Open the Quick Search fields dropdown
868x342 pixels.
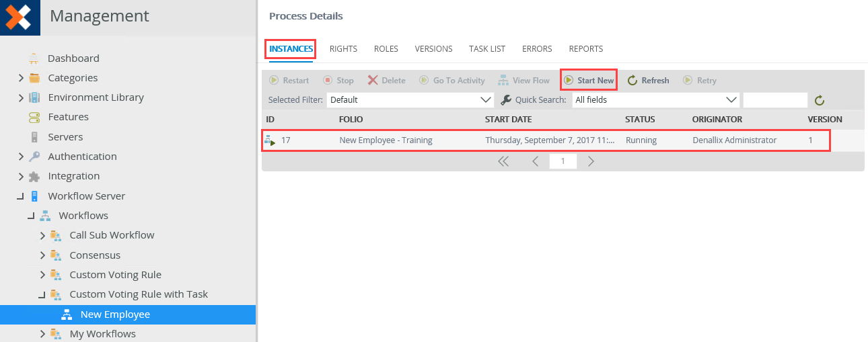[655, 100]
